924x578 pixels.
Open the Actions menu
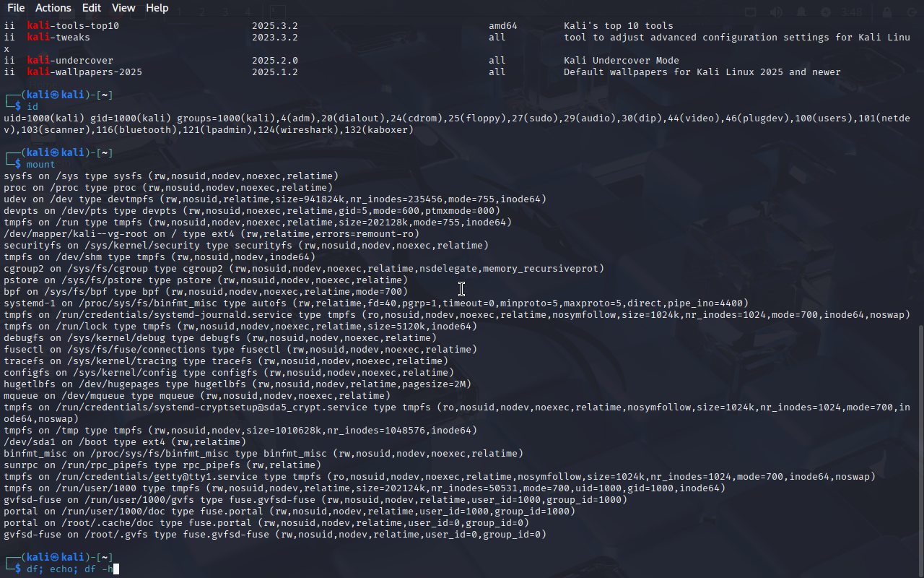click(x=53, y=8)
